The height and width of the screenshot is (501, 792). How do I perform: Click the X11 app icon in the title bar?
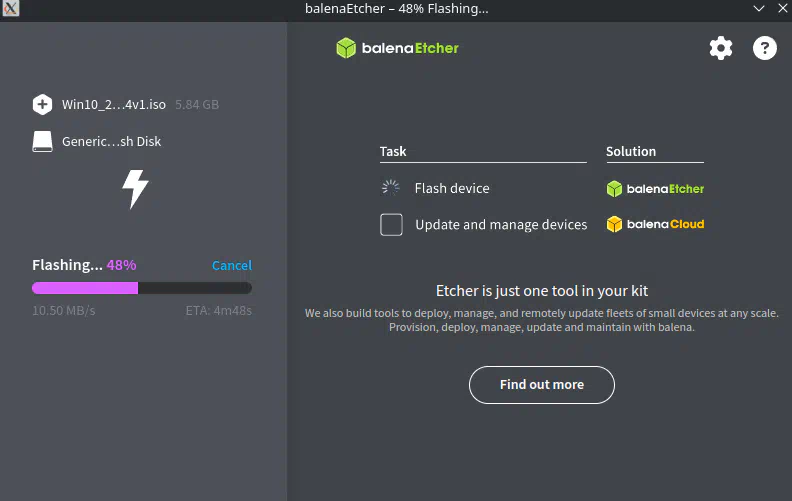click(x=10, y=9)
